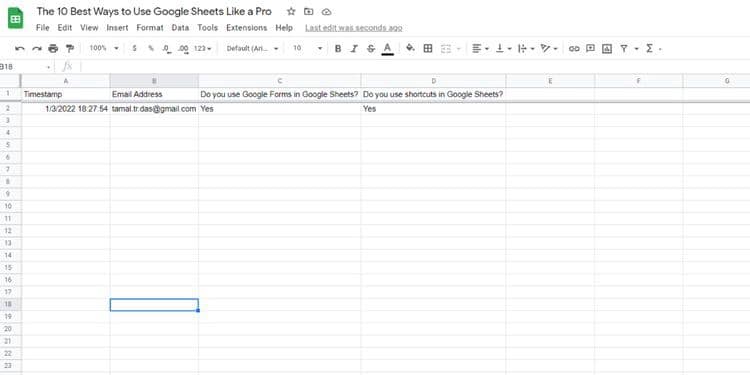This screenshot has width=750, height=375.
Task: Insert a chart using the toolbar icon
Action: tap(607, 48)
